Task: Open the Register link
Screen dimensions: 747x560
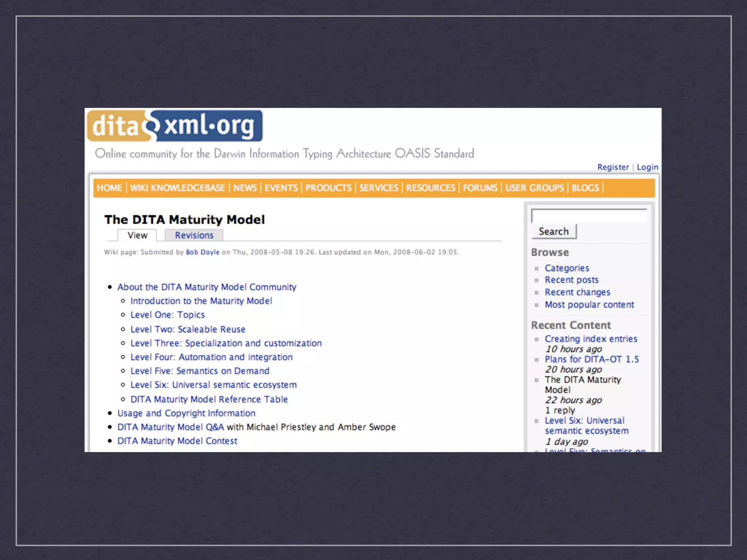Action: click(x=613, y=167)
